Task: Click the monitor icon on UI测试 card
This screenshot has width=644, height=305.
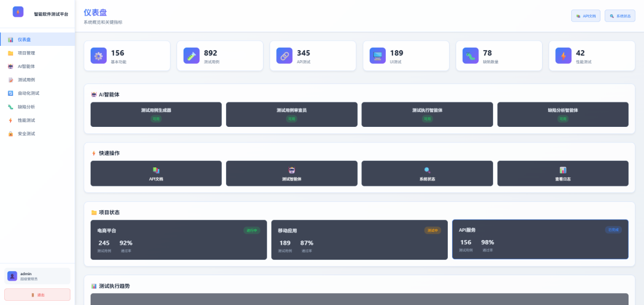Action: pos(377,56)
